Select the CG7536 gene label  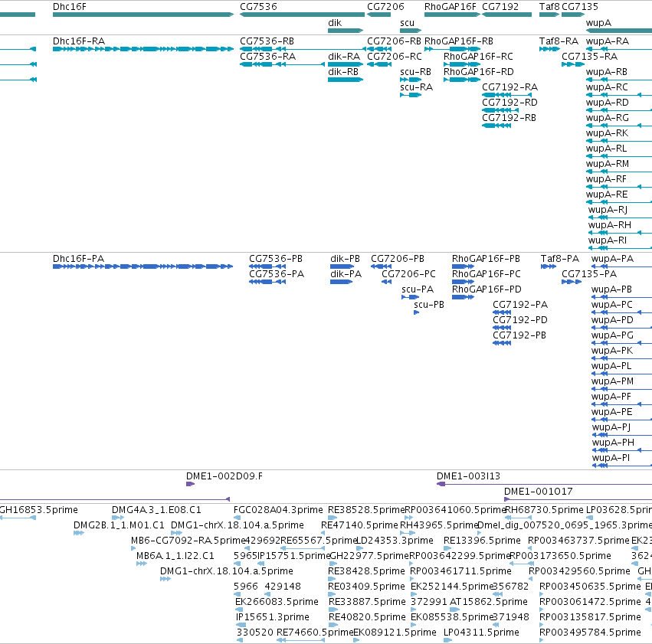coord(258,7)
